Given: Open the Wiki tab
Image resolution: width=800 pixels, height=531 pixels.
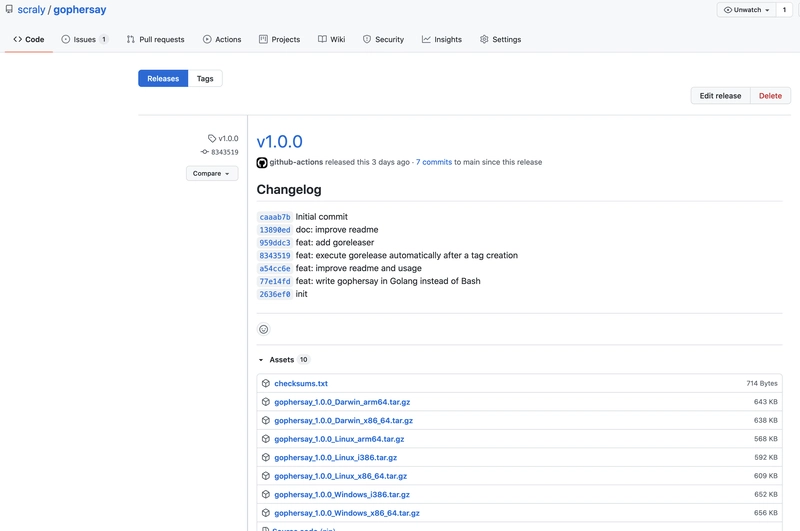Looking at the screenshot, I should [x=332, y=39].
